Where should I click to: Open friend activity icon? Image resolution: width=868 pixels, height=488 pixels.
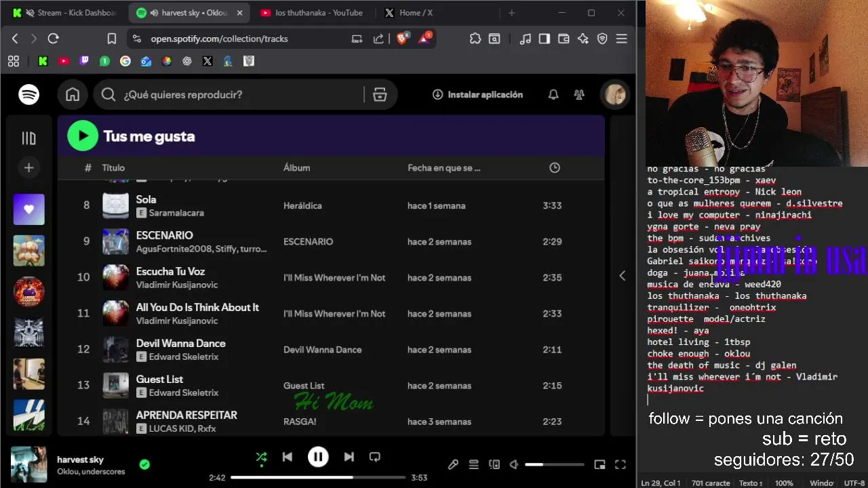[579, 95]
